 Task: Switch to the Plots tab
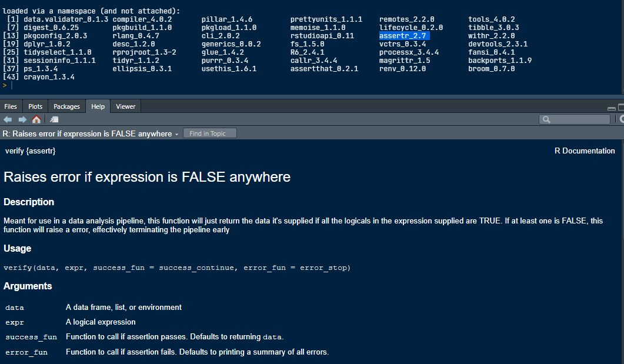click(35, 106)
